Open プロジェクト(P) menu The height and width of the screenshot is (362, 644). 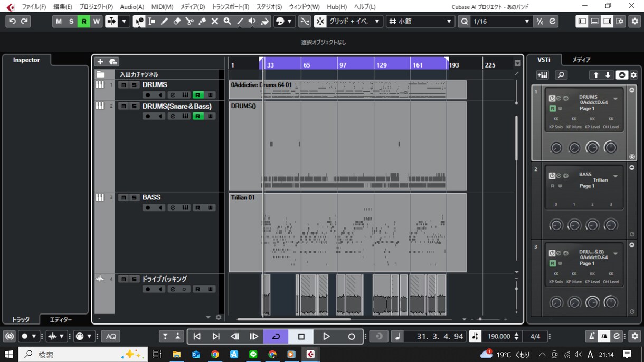pyautogui.click(x=96, y=7)
